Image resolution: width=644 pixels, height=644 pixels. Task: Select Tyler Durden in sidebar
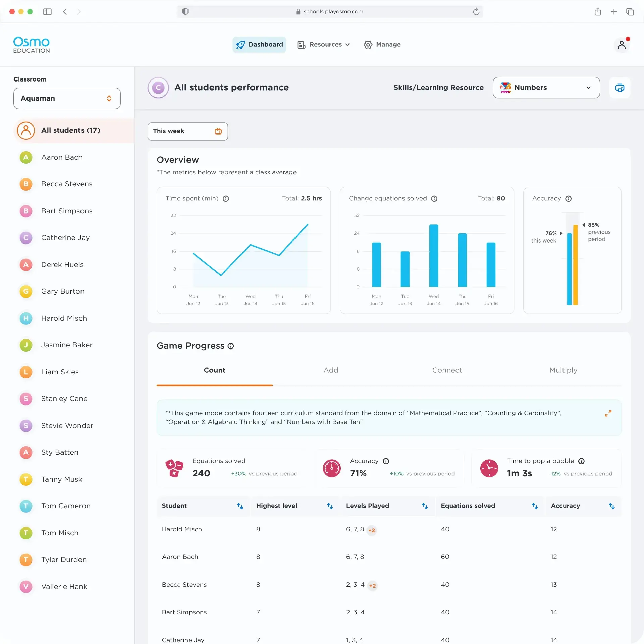[74, 560]
